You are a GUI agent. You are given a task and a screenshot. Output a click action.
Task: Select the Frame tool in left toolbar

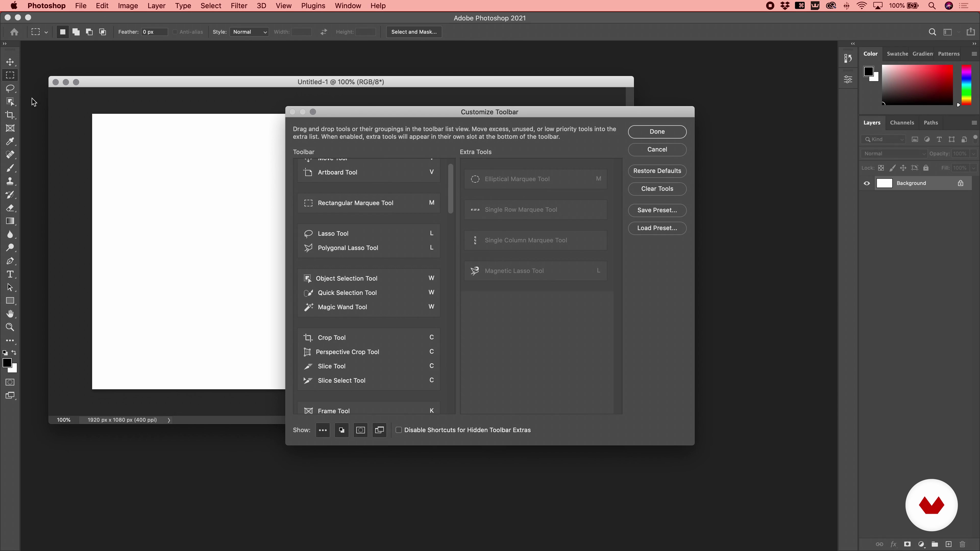[x=10, y=128]
